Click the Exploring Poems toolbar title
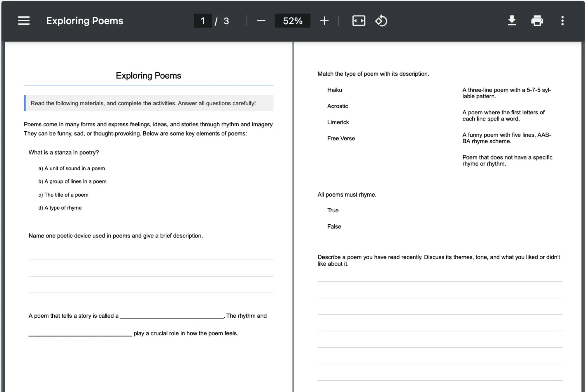585x392 pixels. pyautogui.click(x=85, y=21)
